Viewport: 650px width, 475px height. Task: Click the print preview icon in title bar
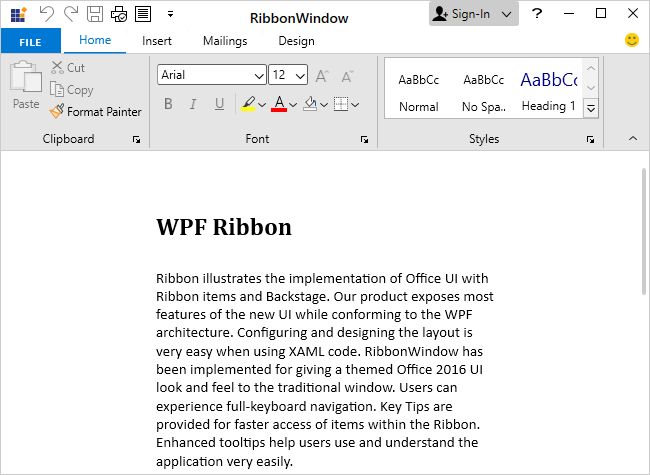click(x=119, y=14)
